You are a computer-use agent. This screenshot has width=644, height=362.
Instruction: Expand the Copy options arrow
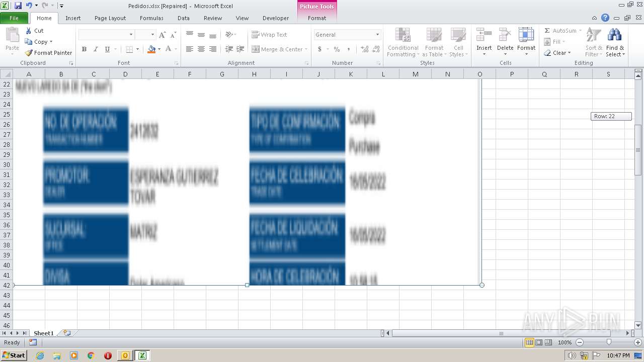tap(51, 42)
